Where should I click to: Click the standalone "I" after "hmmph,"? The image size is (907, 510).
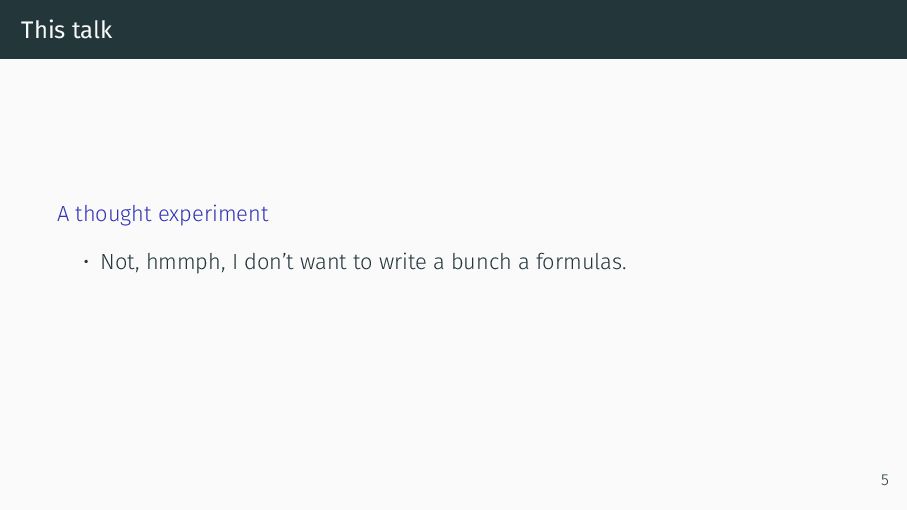(235, 262)
